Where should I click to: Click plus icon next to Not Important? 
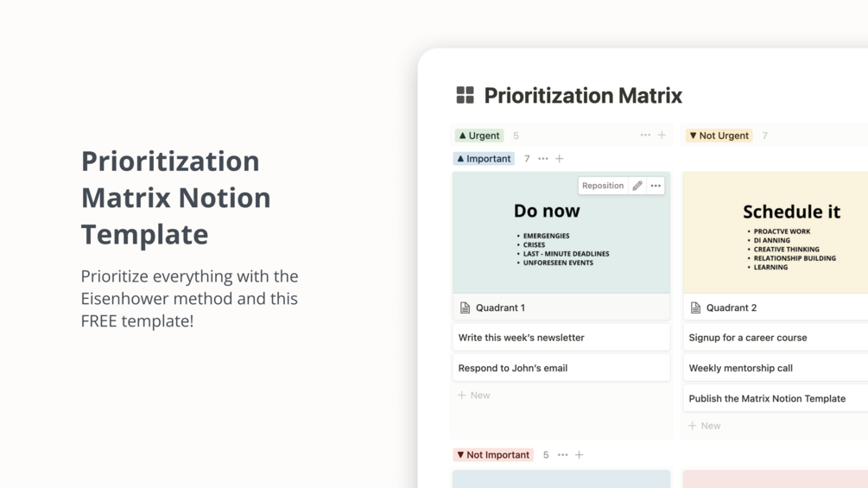(x=580, y=455)
